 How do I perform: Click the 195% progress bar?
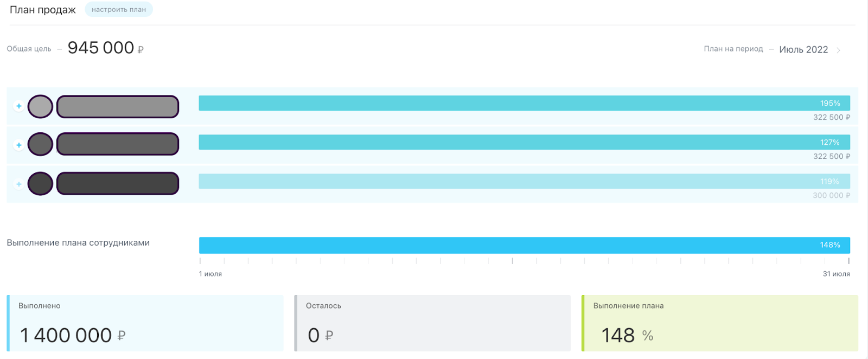[524, 103]
